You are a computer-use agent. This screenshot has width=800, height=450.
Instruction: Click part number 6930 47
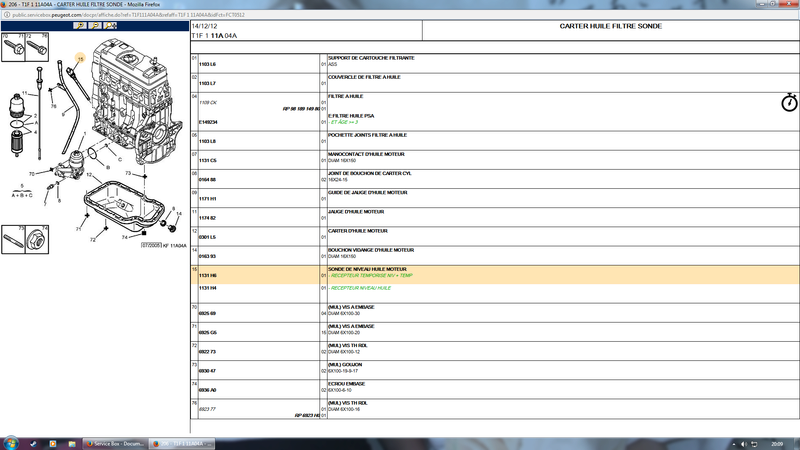pos(207,371)
